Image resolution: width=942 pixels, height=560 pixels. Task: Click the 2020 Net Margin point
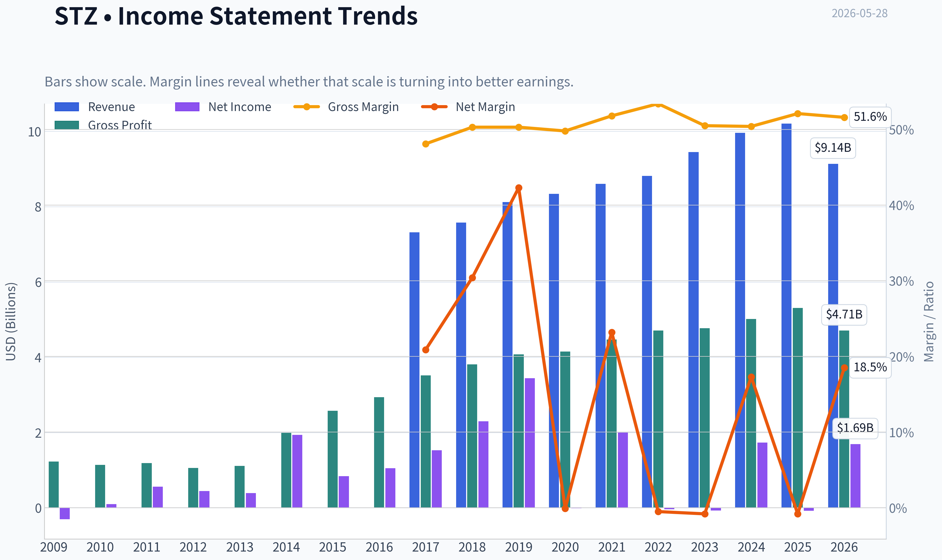click(x=565, y=509)
